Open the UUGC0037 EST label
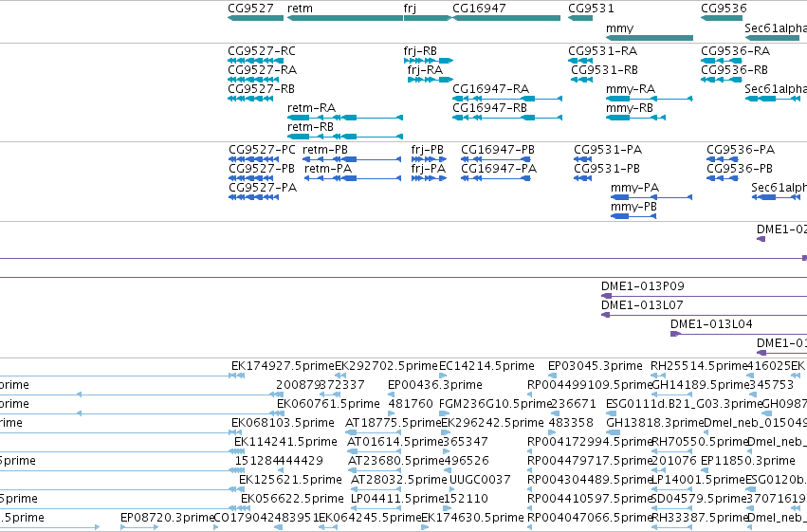Screen dimensions: 807x532 pyautogui.click(x=480, y=480)
